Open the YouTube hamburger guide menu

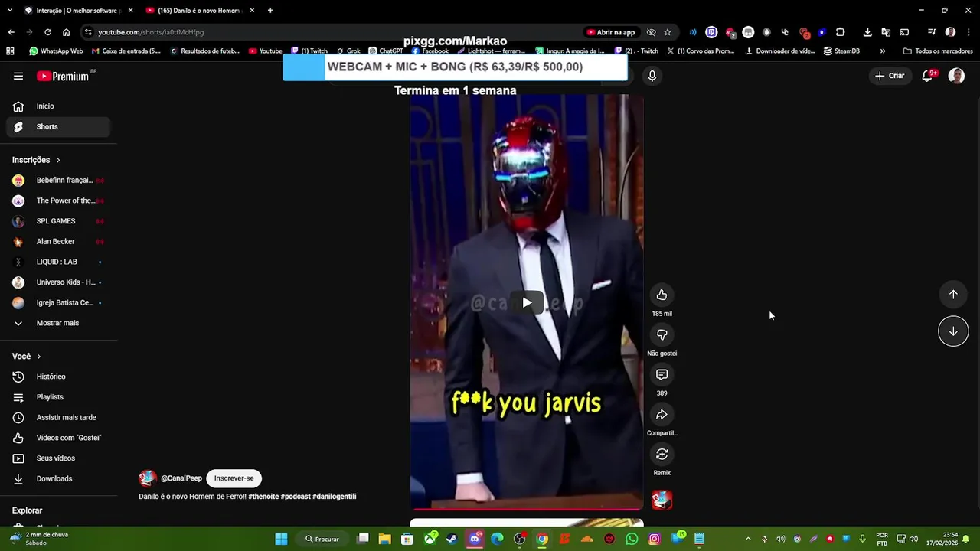[18, 76]
